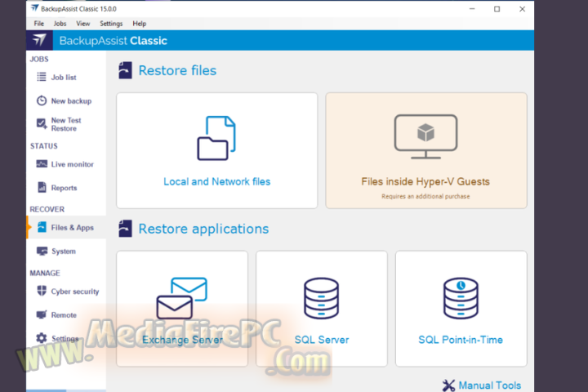
Task: Open Remote label in Manage section
Action: pos(64,315)
